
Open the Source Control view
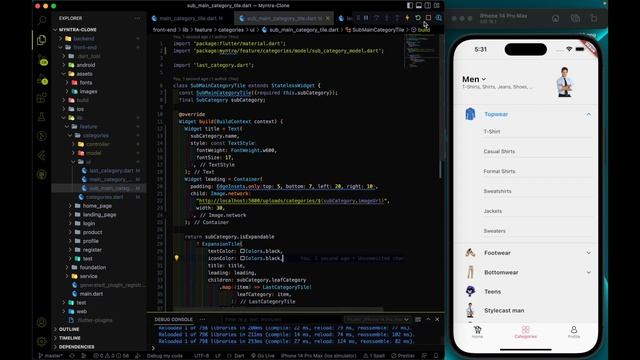(42, 60)
